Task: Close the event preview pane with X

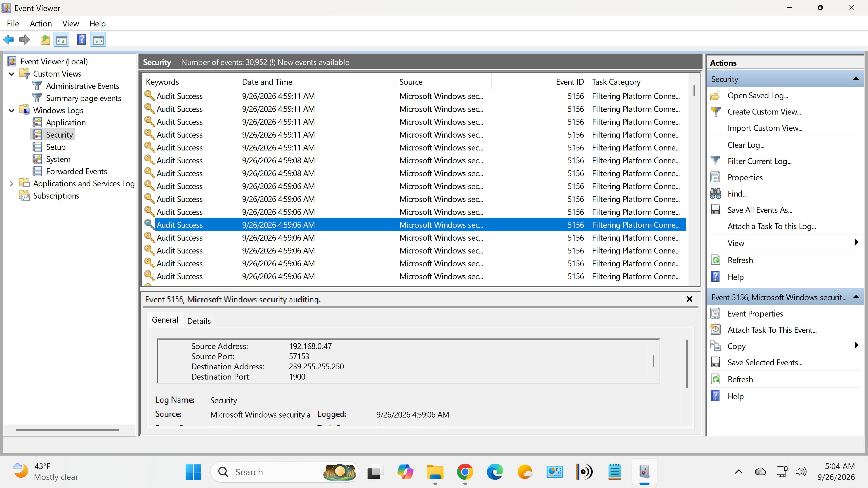Action: (689, 299)
